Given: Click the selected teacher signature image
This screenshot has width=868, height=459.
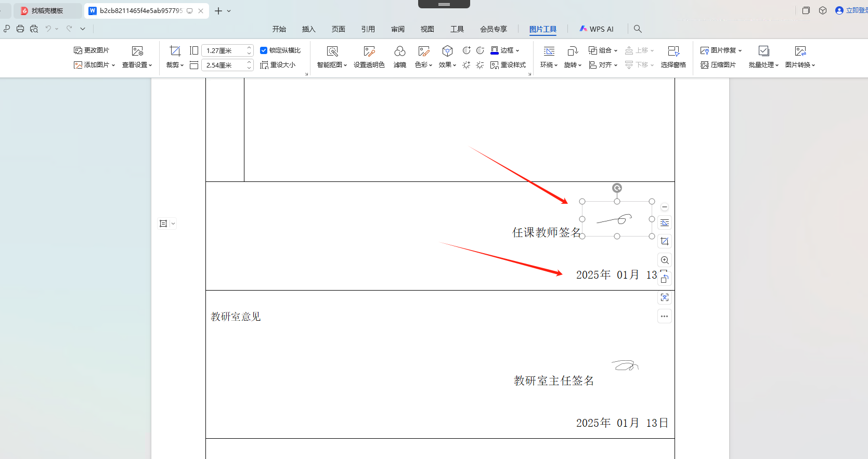Looking at the screenshot, I should [617, 219].
